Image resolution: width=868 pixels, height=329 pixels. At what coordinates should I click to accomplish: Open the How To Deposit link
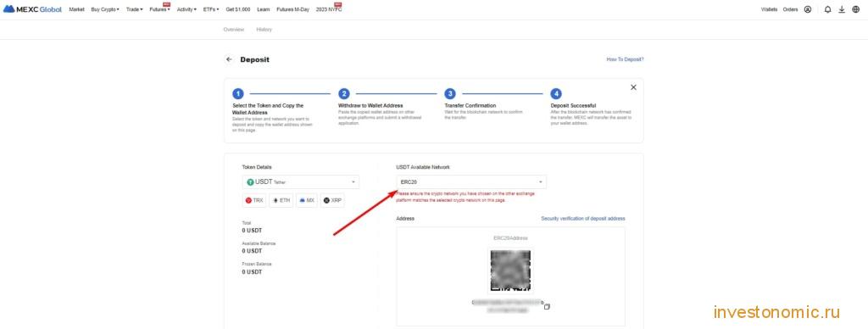(x=625, y=59)
